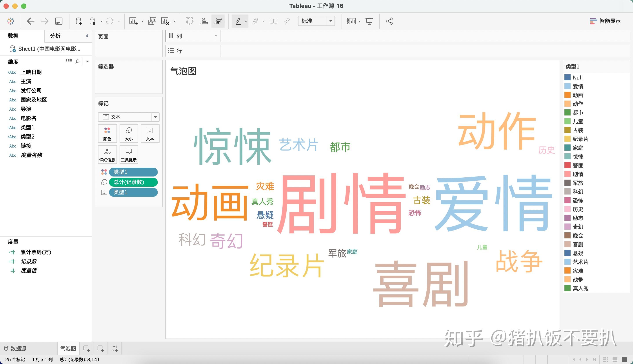
Task: Select the 记录数 measure field
Action: pyautogui.click(x=29, y=261)
